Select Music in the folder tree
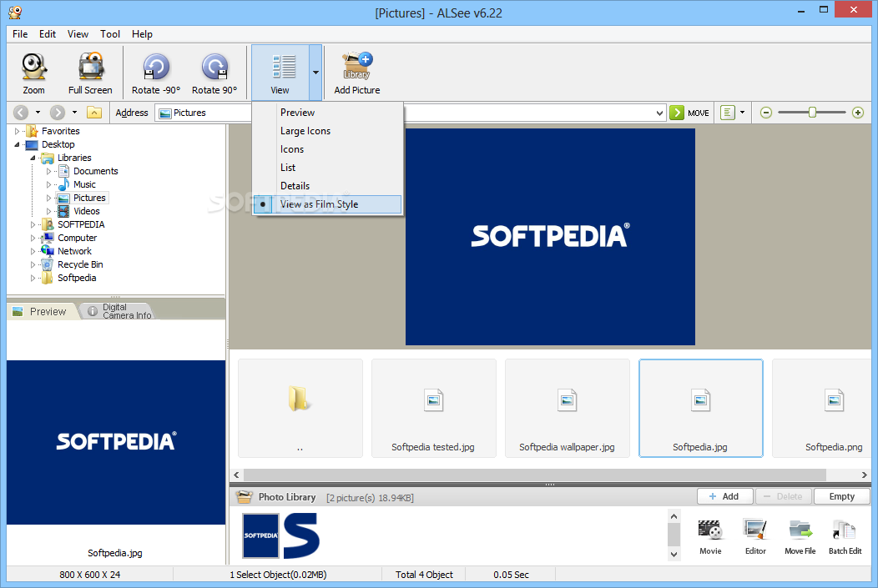 (84, 184)
